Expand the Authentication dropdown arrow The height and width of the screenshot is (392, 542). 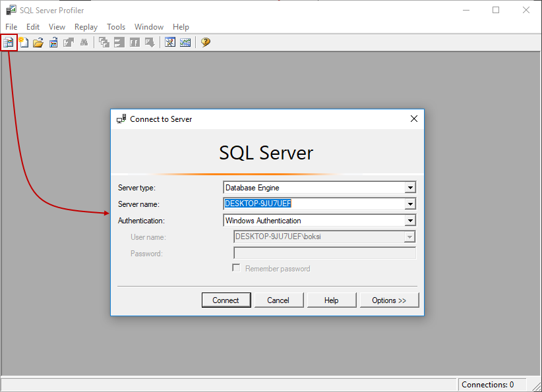click(410, 220)
